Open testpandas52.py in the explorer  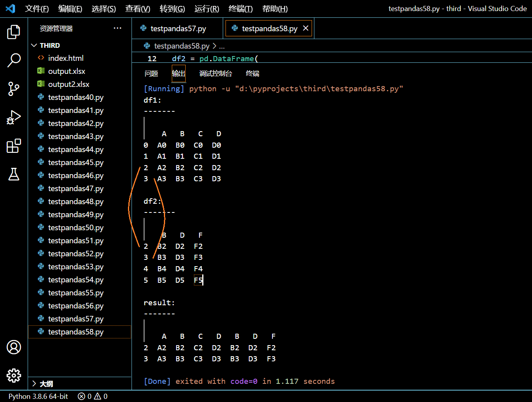point(80,254)
